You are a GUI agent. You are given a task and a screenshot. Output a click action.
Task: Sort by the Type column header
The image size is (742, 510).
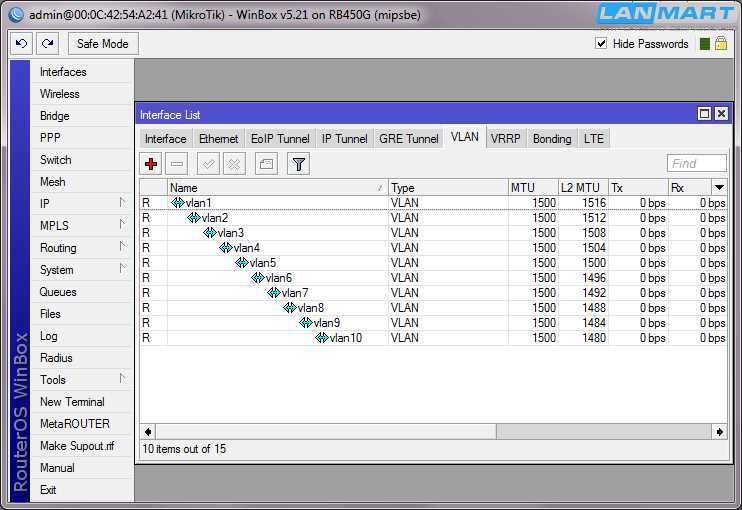[x=448, y=188]
